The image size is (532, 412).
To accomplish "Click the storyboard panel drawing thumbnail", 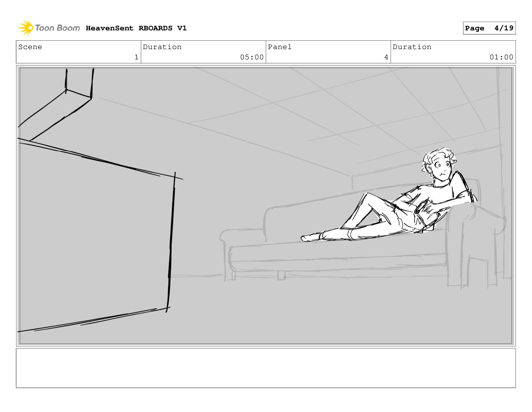I will coord(266,206).
